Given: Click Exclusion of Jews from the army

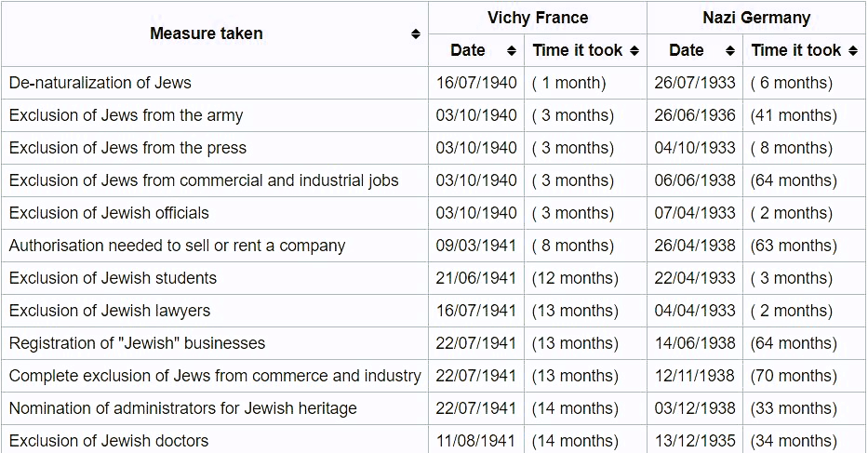Looking at the screenshot, I should 126,115.
